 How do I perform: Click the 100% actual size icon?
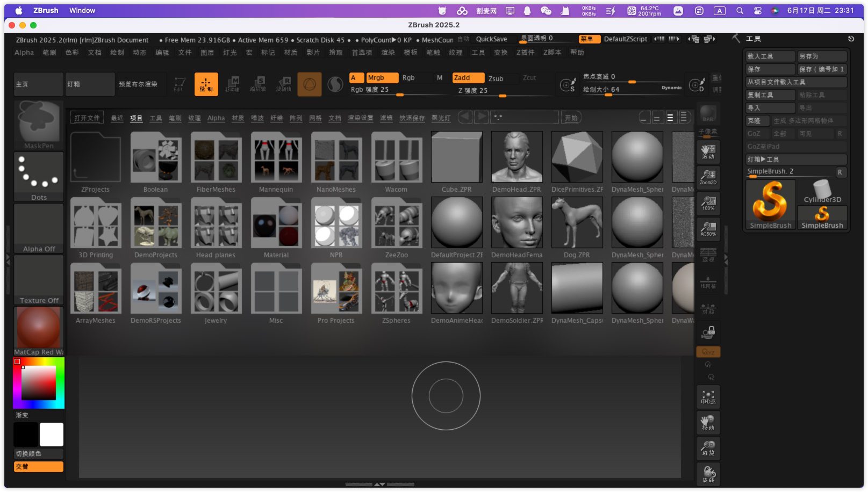coord(708,203)
